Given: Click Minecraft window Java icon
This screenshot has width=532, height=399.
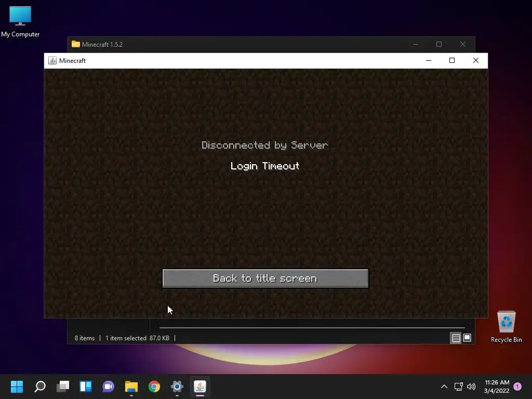Looking at the screenshot, I should coord(52,60).
